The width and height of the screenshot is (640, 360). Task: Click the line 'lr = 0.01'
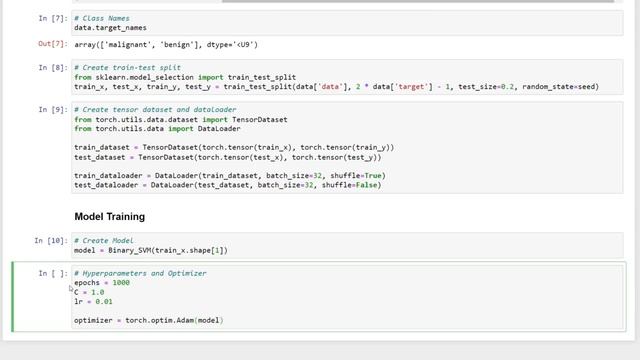(x=93, y=302)
